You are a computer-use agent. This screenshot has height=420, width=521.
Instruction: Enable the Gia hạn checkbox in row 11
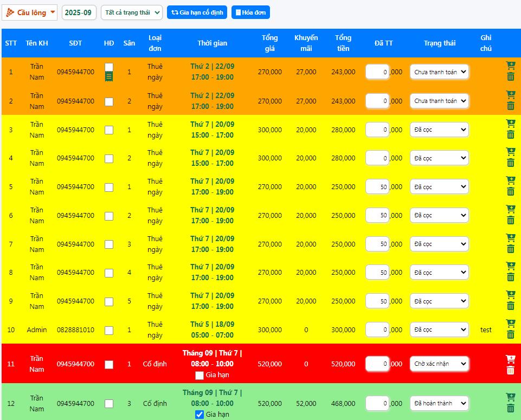tap(200, 375)
